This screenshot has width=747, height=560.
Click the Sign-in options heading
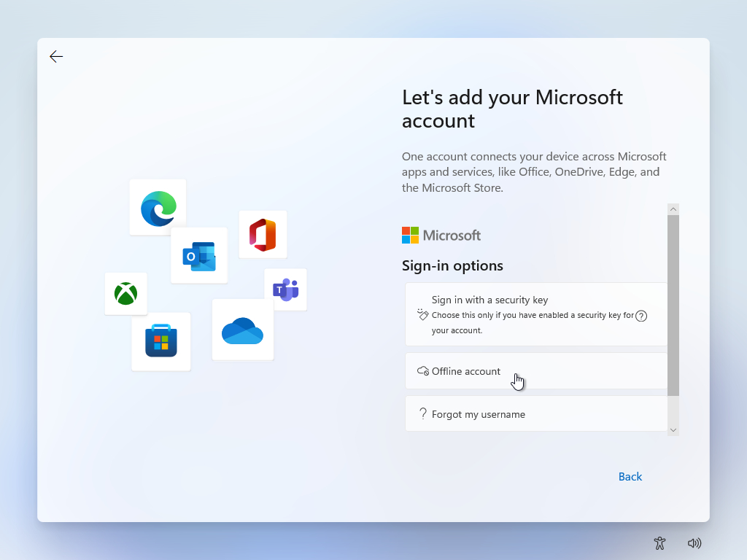point(452,265)
